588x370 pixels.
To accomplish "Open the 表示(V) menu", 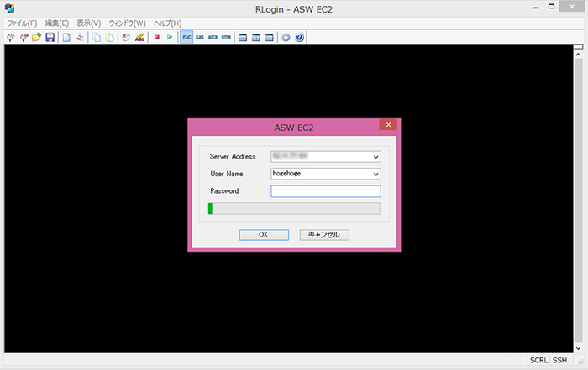I will (89, 23).
